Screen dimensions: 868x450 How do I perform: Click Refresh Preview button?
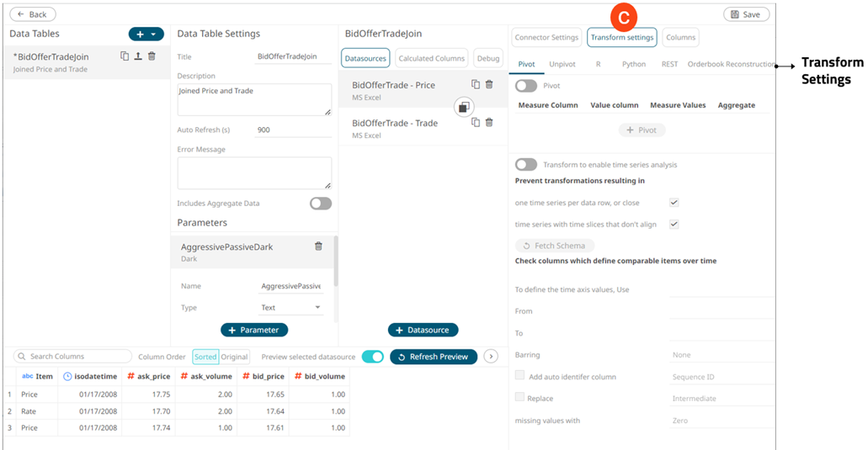[x=434, y=357]
